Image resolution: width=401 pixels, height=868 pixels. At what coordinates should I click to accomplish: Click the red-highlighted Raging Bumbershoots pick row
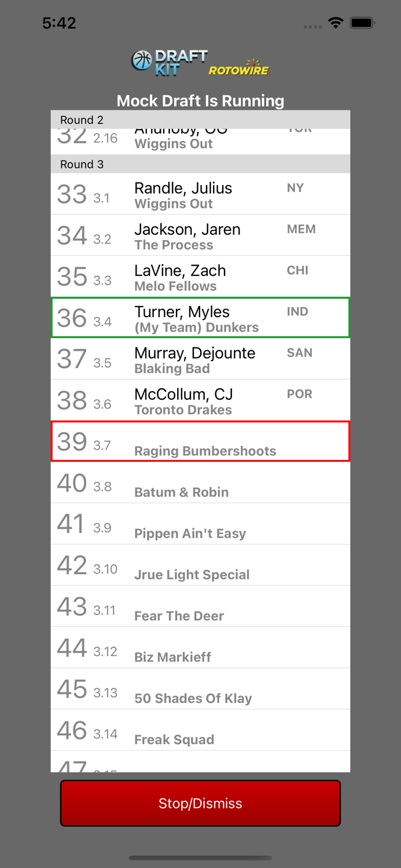point(200,441)
